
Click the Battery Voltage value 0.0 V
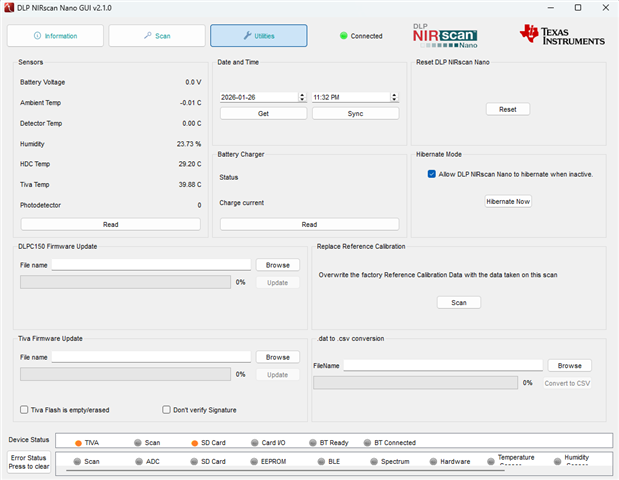[x=193, y=82]
